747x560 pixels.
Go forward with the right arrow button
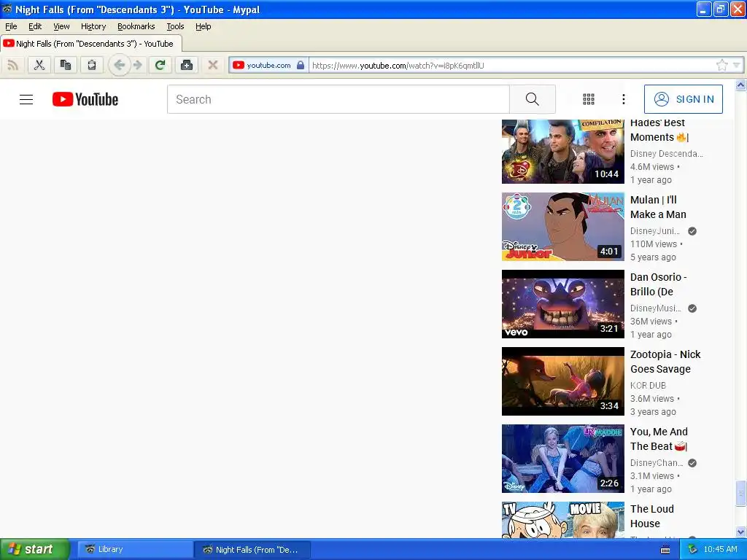pos(138,65)
